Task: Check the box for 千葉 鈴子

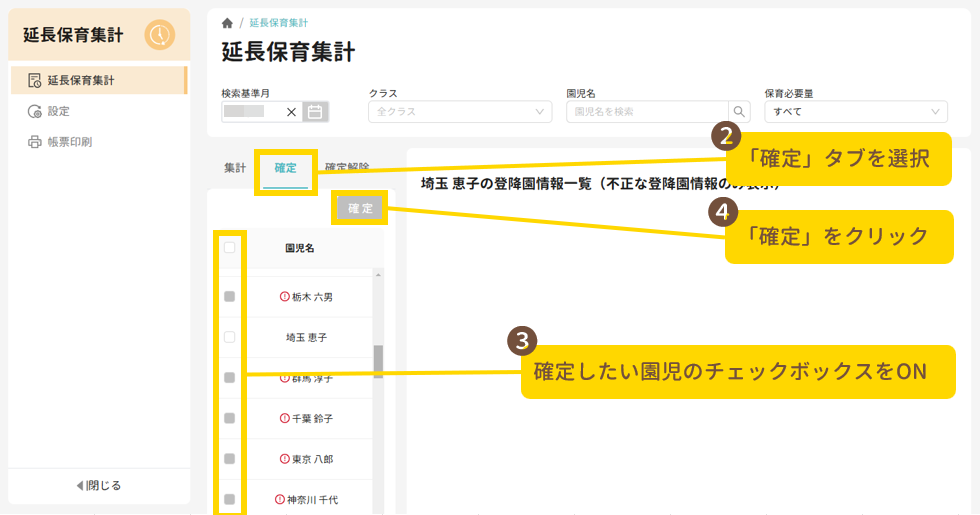Action: [x=229, y=418]
